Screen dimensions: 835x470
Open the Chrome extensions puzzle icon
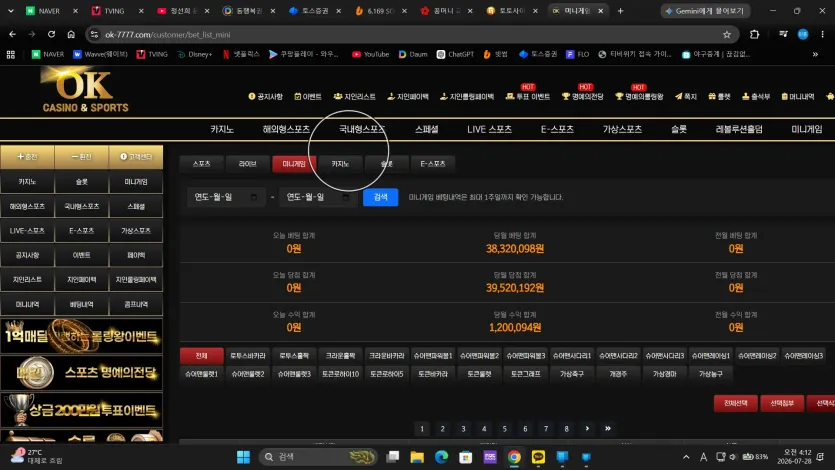click(x=754, y=34)
